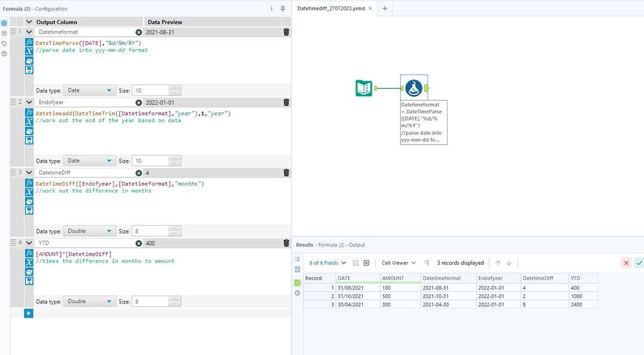This screenshot has height=355, width=644.
Task: Open the fx functions list for Datetimeformat expression
Action: click(29, 42)
